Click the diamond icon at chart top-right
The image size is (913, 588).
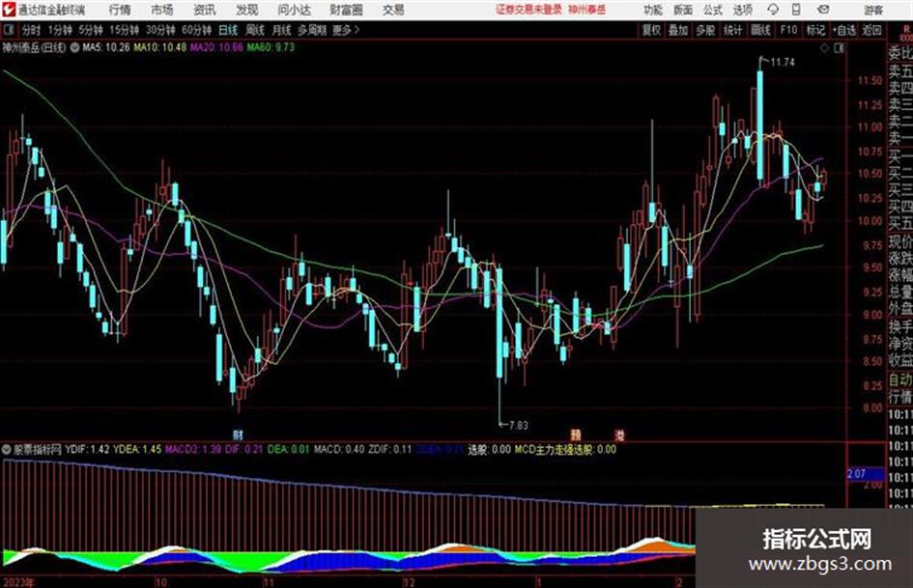coord(824,48)
